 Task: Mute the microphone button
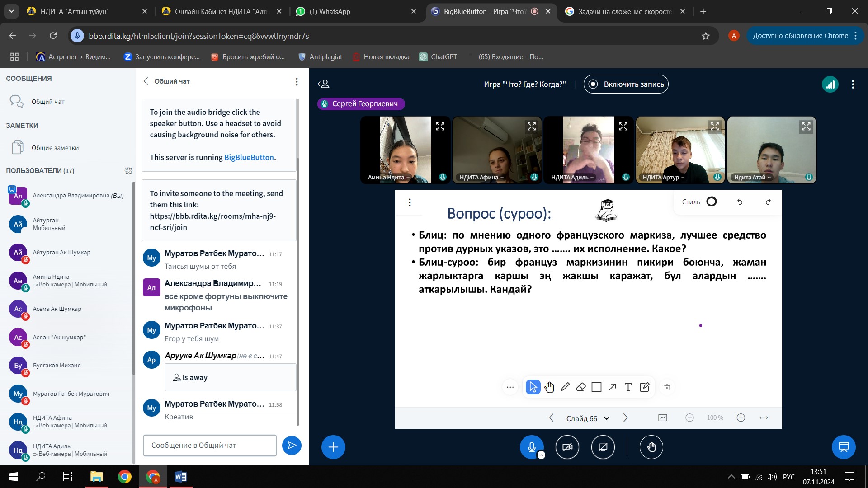point(532,447)
